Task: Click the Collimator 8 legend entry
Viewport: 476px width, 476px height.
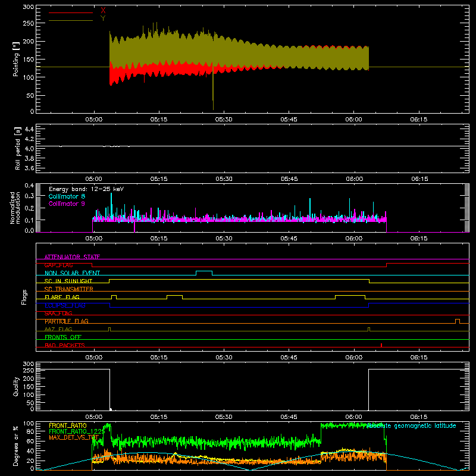Action: click(x=67, y=196)
